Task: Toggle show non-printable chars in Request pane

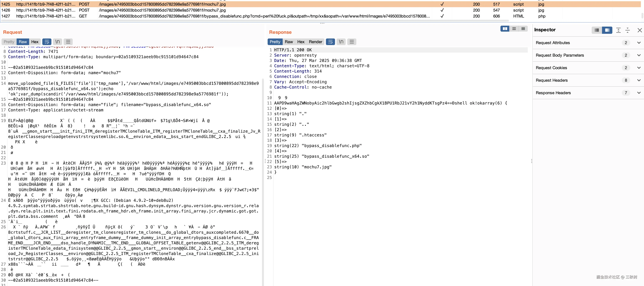Action: (58, 42)
